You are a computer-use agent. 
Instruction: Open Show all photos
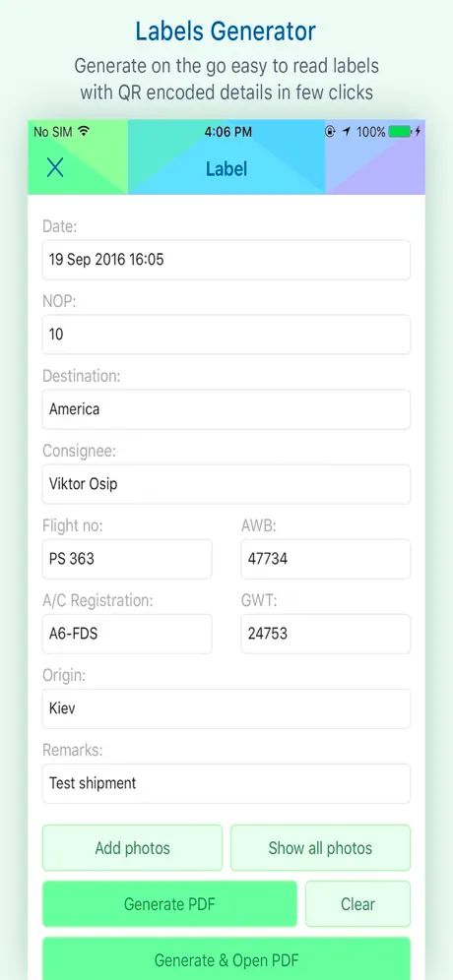[x=320, y=847]
